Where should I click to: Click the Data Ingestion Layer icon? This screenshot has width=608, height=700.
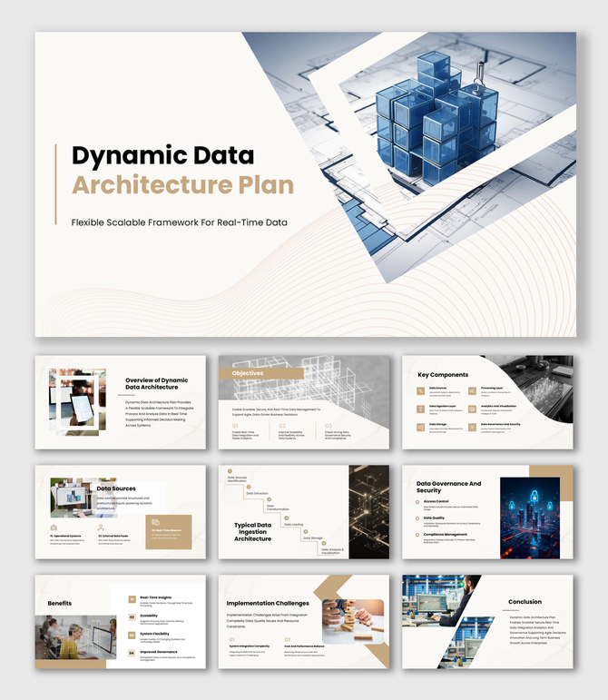(420, 409)
